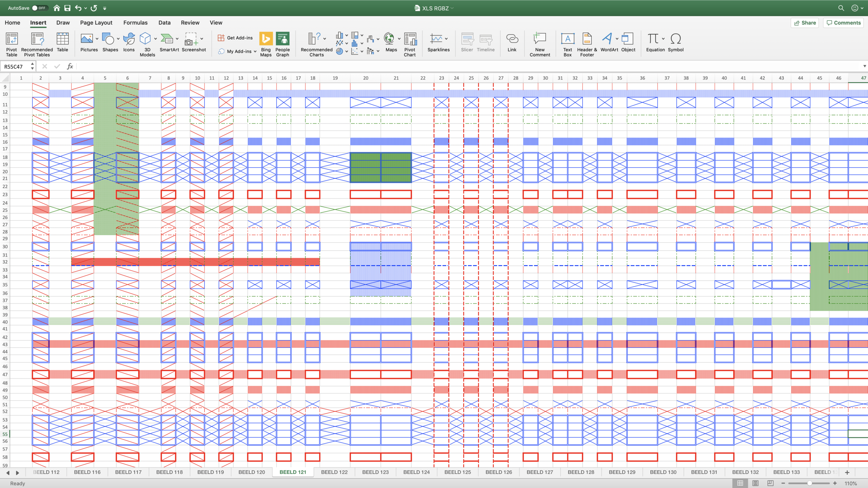Click the Share button
Screen dimensions: 868x488
804,23
